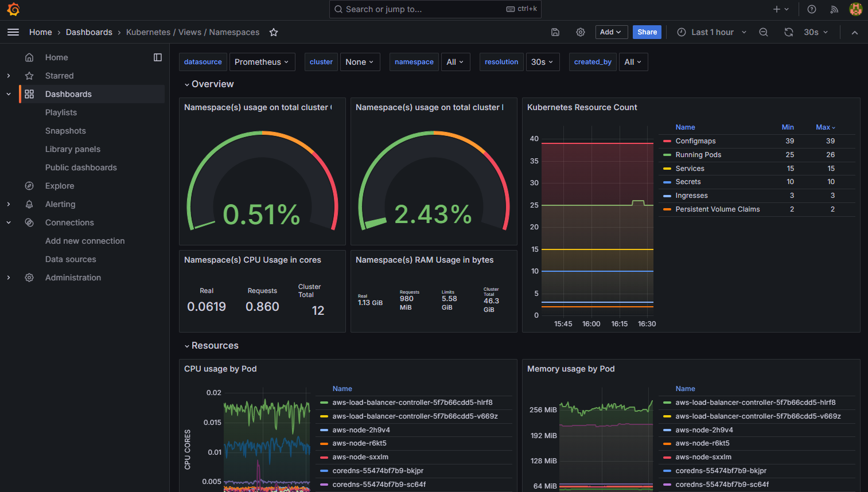
Task: Open Data sources in sidebar
Action: pyautogui.click(x=71, y=259)
